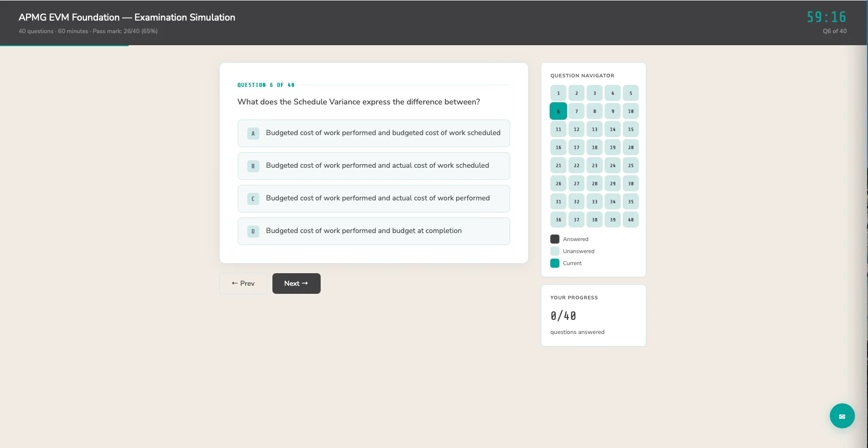Screen dimensions: 868x448
Task: Go back with the Prev button
Action: 243,283
